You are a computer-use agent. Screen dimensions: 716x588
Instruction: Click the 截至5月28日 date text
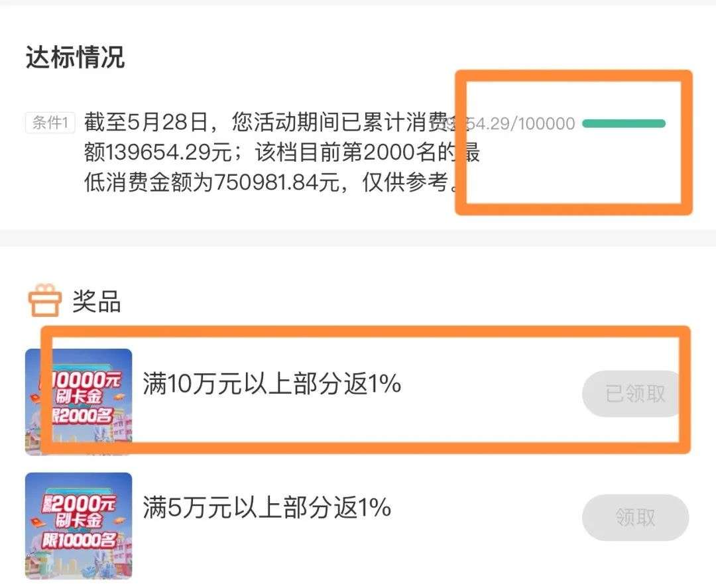coord(146,122)
